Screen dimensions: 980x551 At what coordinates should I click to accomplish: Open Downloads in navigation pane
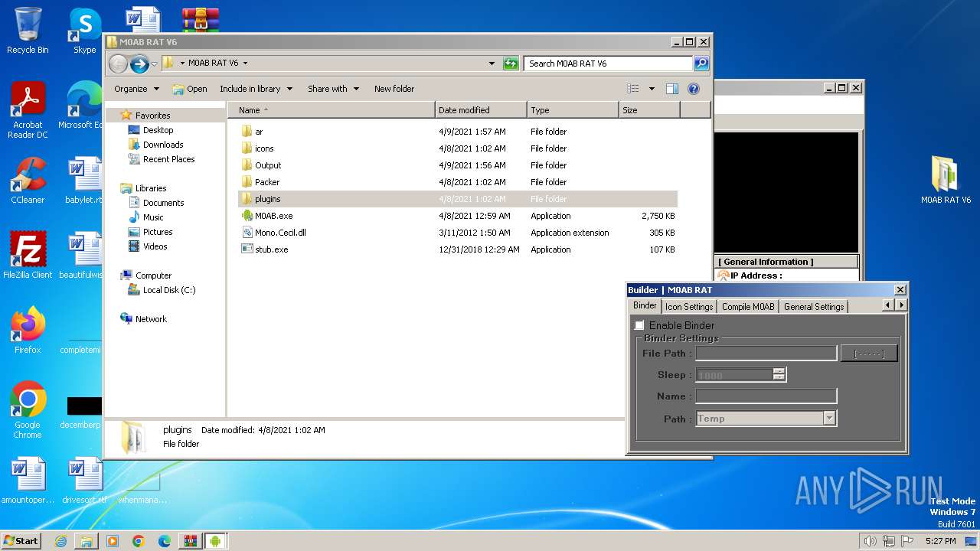[163, 145]
